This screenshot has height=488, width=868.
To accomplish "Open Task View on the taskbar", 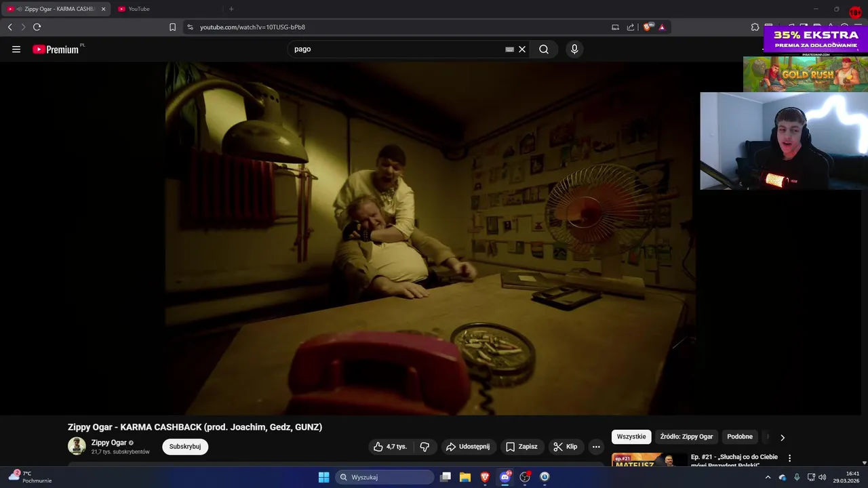I will click(x=446, y=477).
